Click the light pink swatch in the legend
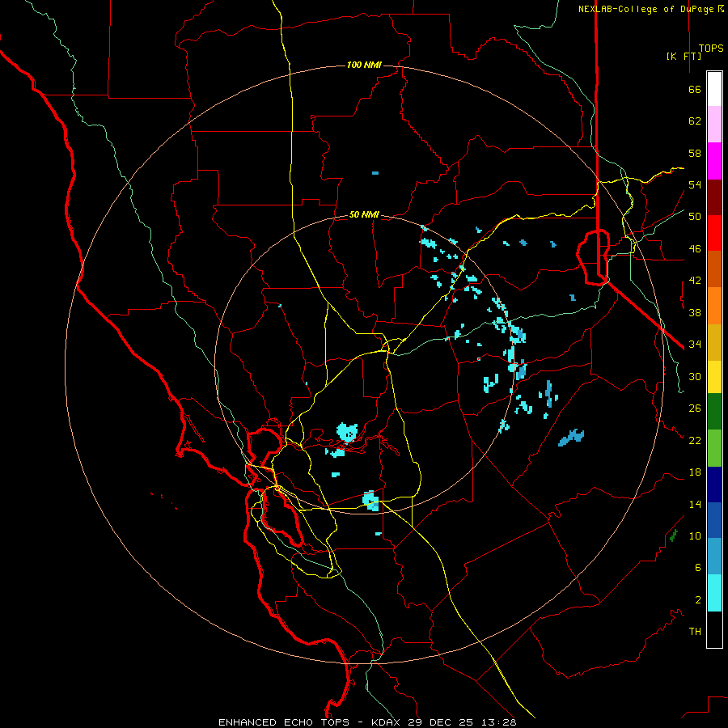Screen dimensions: 728x728 point(714,125)
